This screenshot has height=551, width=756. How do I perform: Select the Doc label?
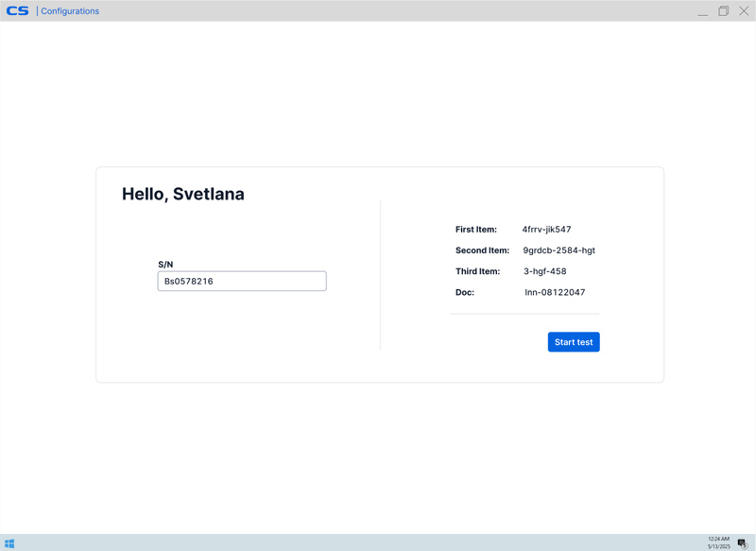[x=465, y=293]
